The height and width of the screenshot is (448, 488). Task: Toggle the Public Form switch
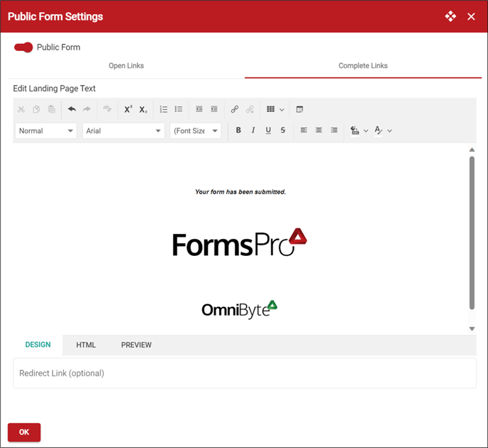[x=23, y=47]
